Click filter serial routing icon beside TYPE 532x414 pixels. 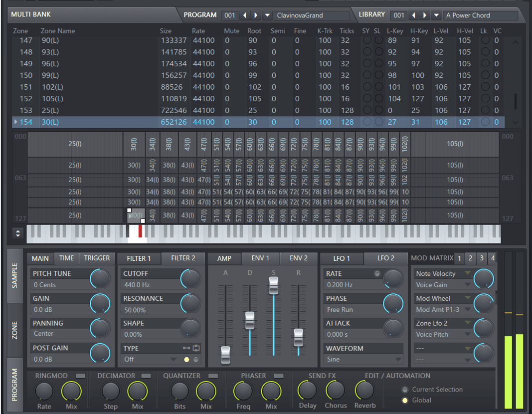click(186, 348)
